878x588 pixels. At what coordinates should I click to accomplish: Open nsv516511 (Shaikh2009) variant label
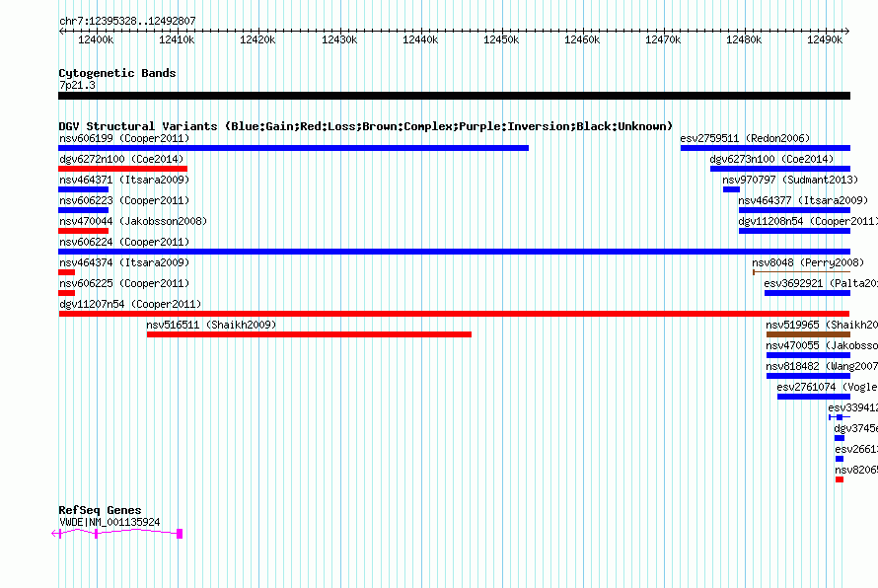(x=211, y=325)
